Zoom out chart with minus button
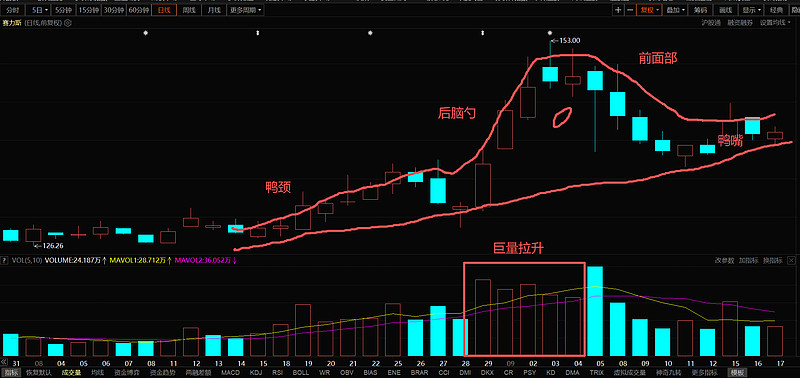This screenshot has height=378, width=800. point(630,10)
